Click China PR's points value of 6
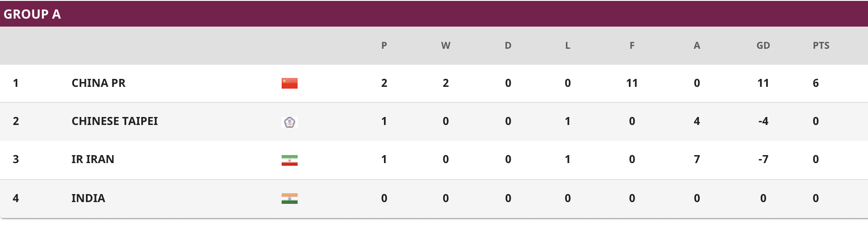Screen dimensions: 868x226 816,83
